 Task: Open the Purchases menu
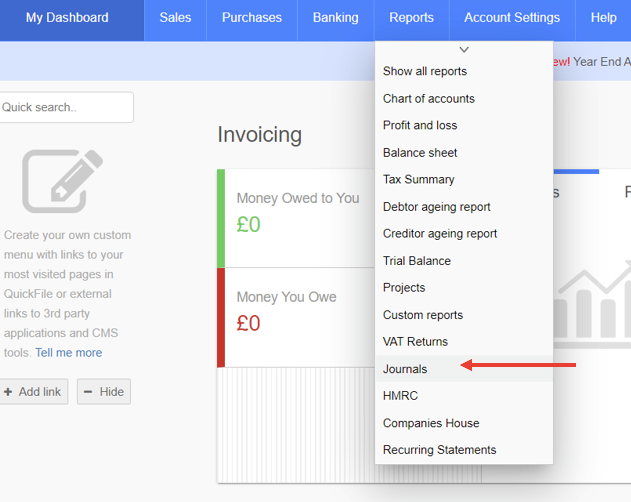252,18
